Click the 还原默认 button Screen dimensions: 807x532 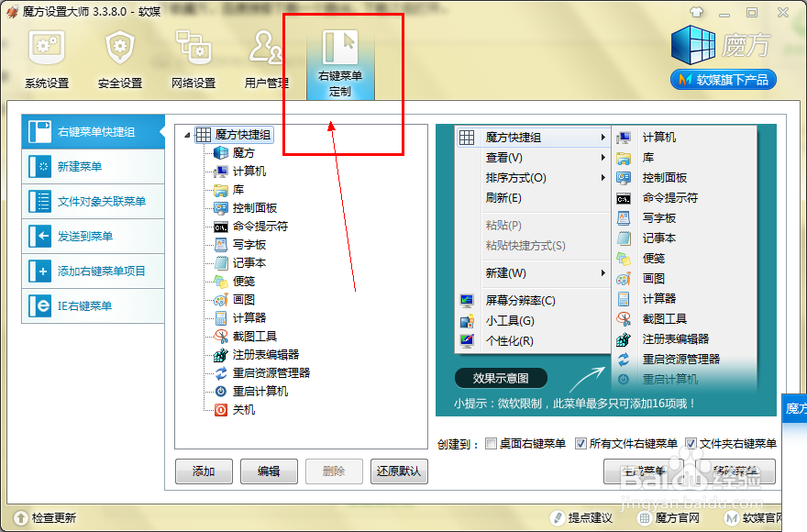[x=399, y=471]
